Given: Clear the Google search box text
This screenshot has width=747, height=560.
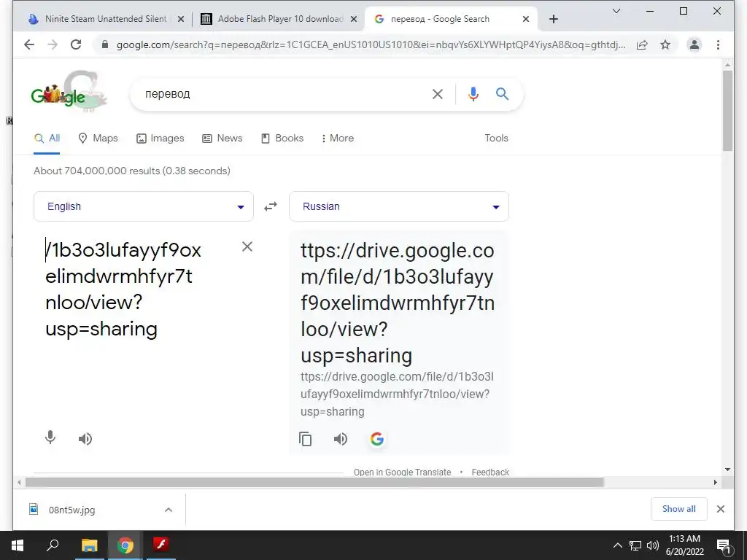Looking at the screenshot, I should click(x=438, y=94).
